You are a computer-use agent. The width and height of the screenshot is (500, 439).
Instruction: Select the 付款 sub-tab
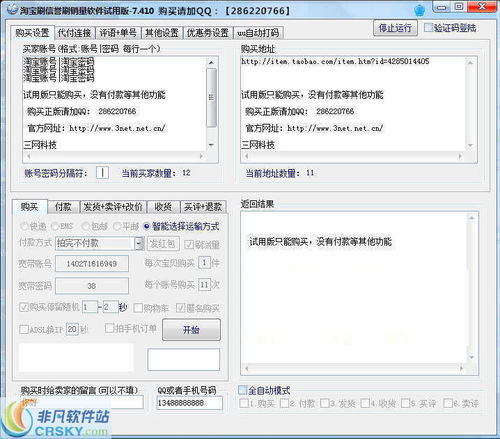coord(63,207)
